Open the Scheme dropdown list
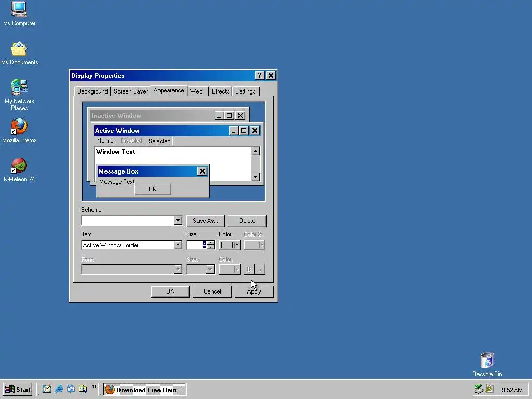532x399 pixels. click(178, 220)
